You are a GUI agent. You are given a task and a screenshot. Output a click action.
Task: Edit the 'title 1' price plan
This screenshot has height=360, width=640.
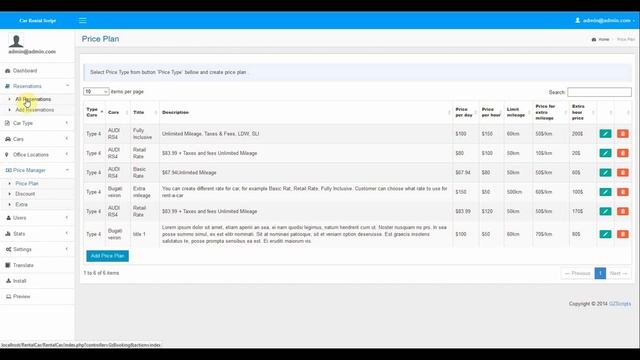point(605,234)
